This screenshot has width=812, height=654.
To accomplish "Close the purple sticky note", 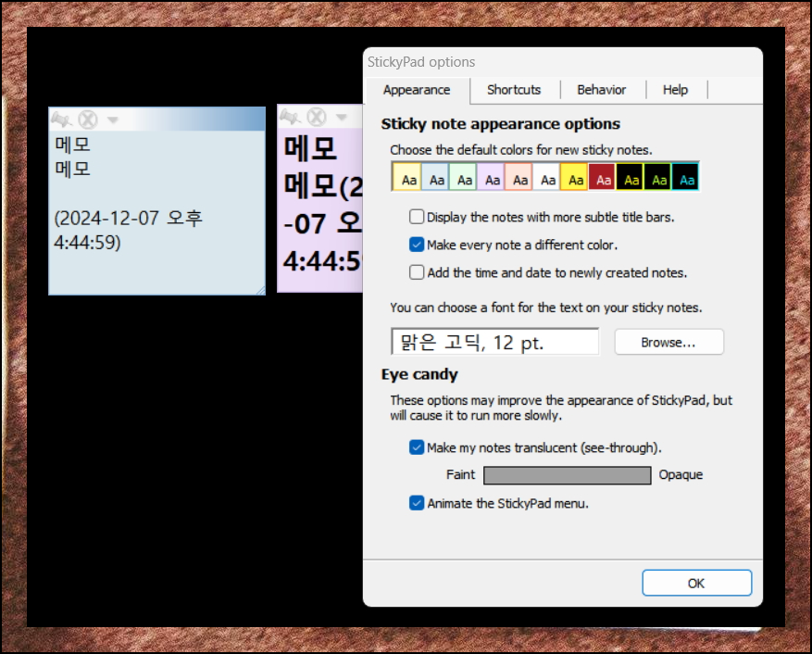I will tap(317, 117).
